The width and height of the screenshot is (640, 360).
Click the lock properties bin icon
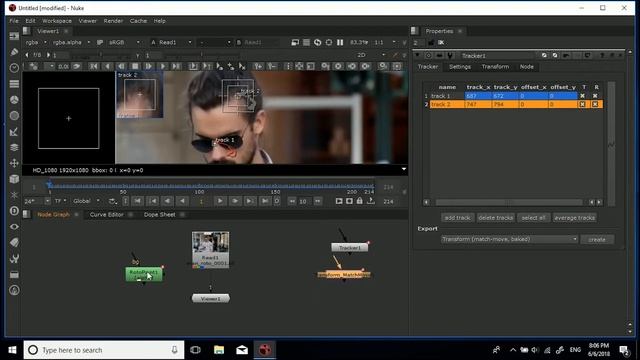431,42
